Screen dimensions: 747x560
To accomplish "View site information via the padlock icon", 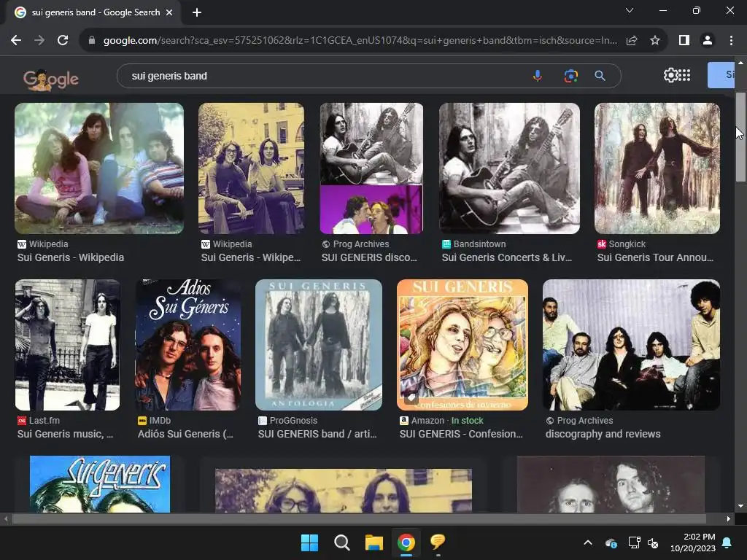I will pos(92,41).
